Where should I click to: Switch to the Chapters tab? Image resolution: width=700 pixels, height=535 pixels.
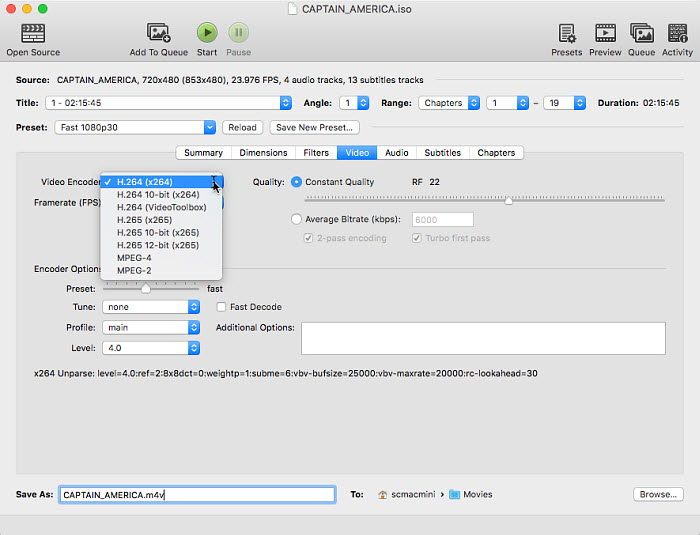(x=496, y=153)
